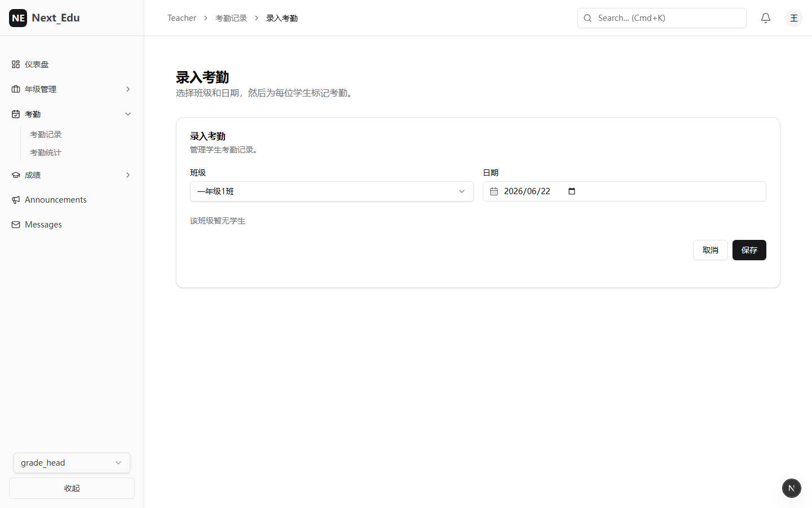The image size is (812, 508).
Task: Click the 收起 collapse sidebar button
Action: 72,488
